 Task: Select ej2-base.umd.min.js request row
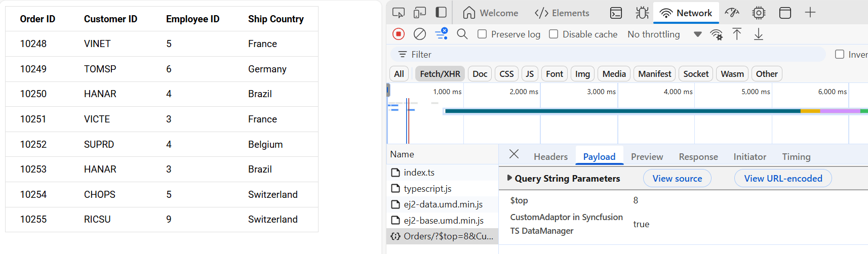point(442,220)
